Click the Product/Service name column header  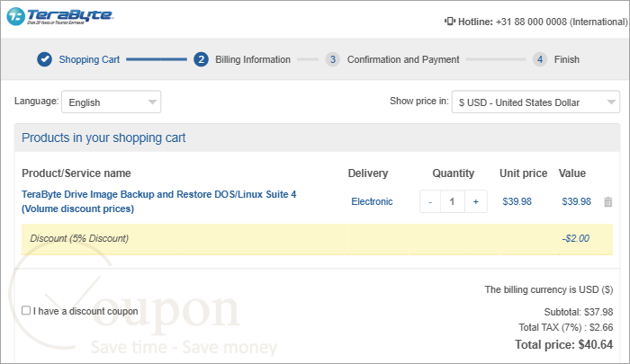(76, 173)
